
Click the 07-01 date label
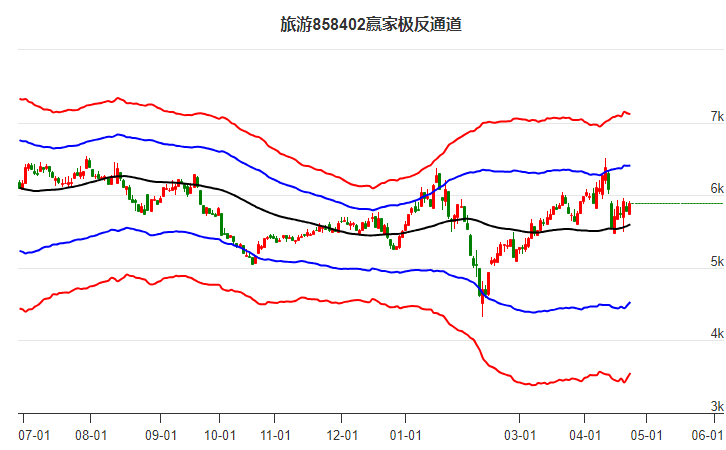click(34, 435)
